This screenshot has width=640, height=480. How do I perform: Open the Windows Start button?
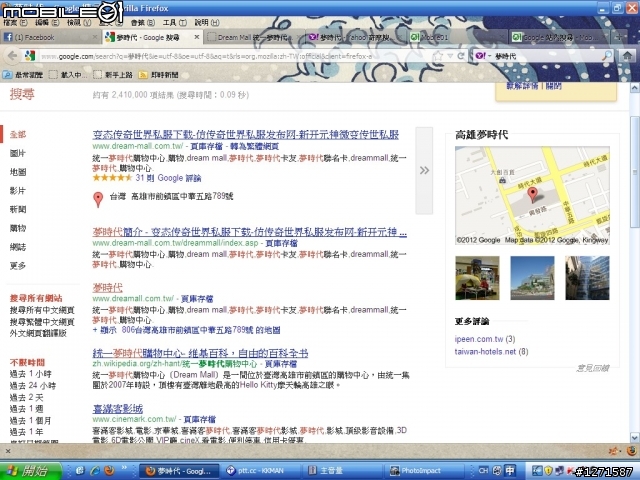tap(30, 471)
